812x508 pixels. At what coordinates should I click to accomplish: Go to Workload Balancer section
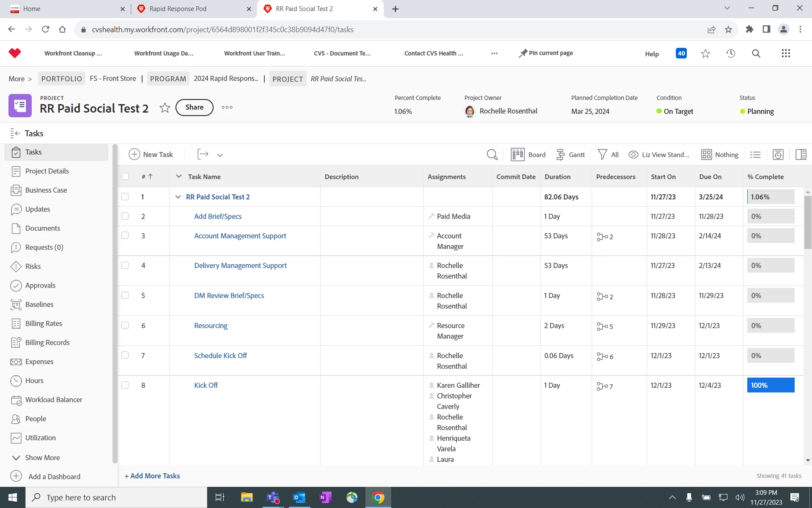(x=53, y=400)
